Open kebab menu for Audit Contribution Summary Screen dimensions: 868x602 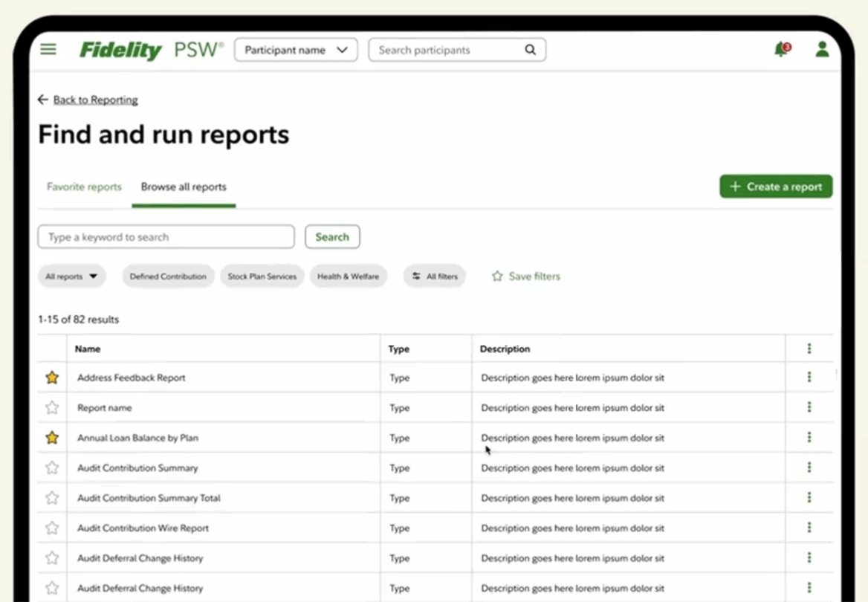click(809, 467)
